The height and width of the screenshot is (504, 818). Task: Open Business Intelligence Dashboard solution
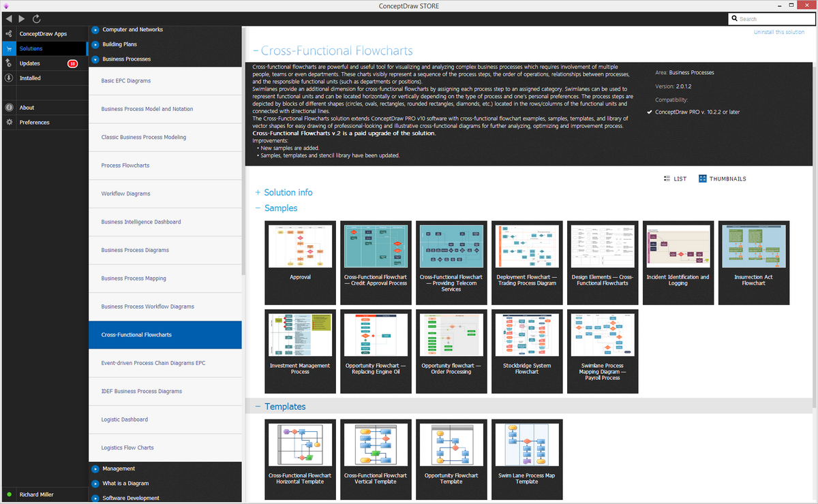pyautogui.click(x=165, y=222)
